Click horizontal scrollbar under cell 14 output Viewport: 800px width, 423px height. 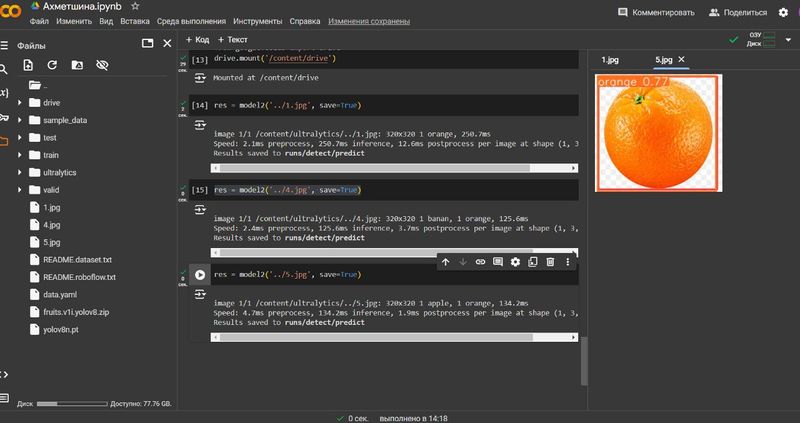394,168
